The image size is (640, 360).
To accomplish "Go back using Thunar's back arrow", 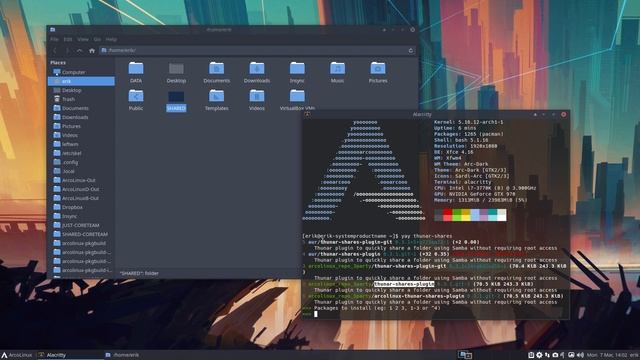I will click(55, 51).
